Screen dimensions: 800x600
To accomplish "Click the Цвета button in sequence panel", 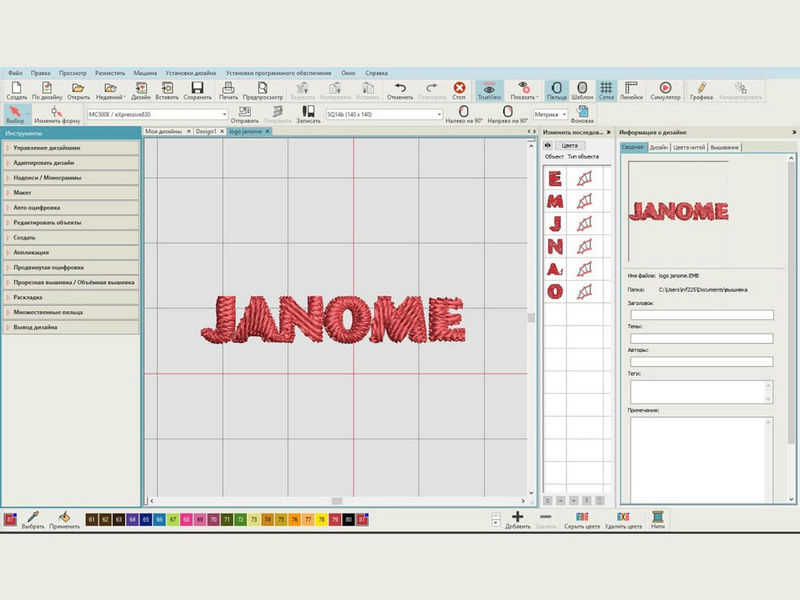I will click(569, 145).
